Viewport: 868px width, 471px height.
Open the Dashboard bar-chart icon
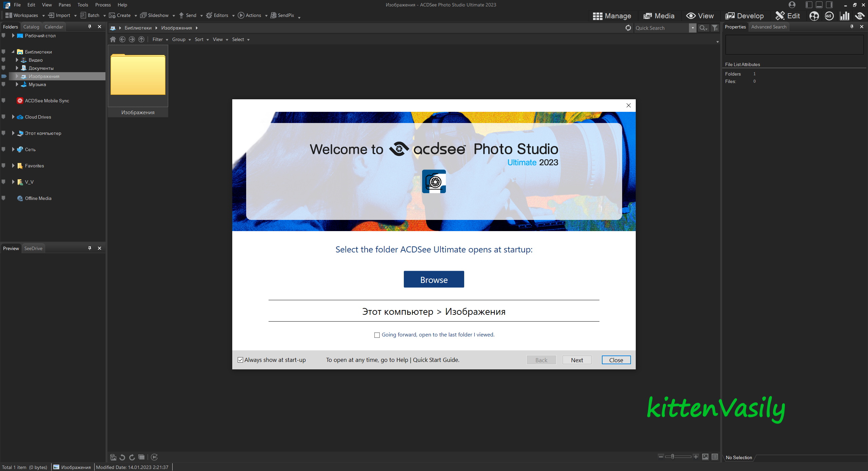click(x=845, y=16)
